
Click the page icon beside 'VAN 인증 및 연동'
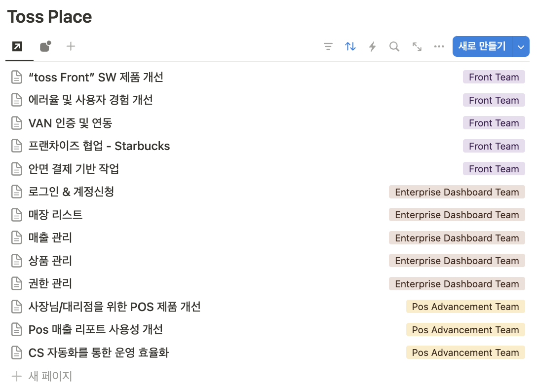tap(16, 123)
